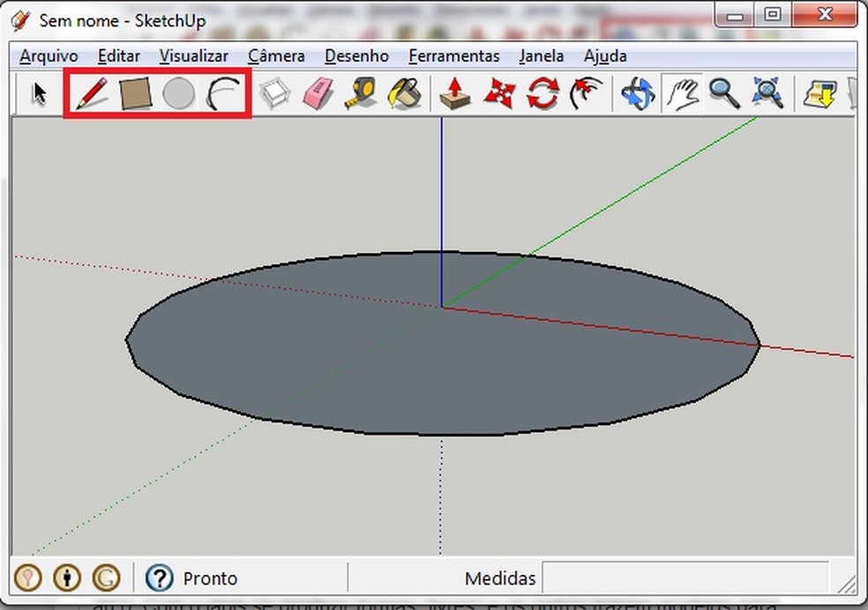Screen dimensions: 868x610
Task: Click the SketchUp title bar app icon
Action: 20,21
